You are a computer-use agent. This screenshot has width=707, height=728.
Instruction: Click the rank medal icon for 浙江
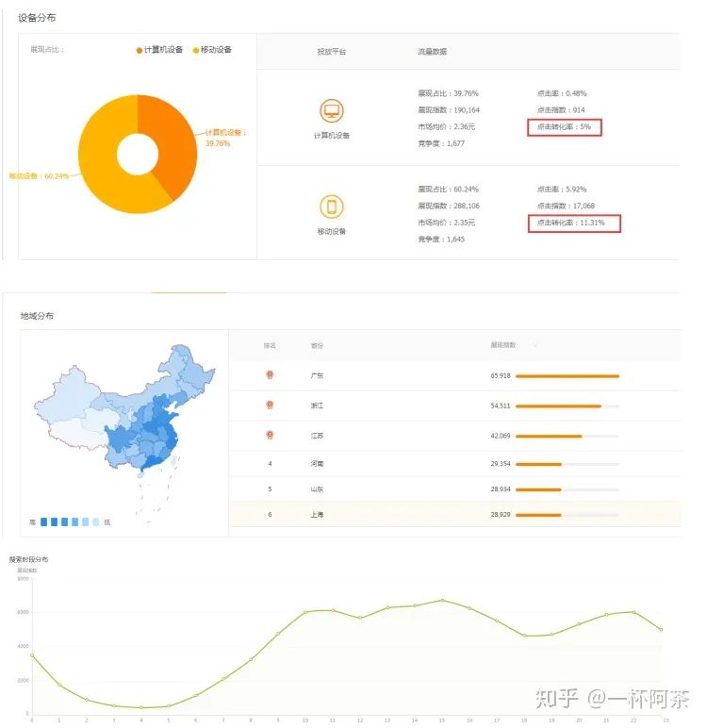click(x=270, y=405)
